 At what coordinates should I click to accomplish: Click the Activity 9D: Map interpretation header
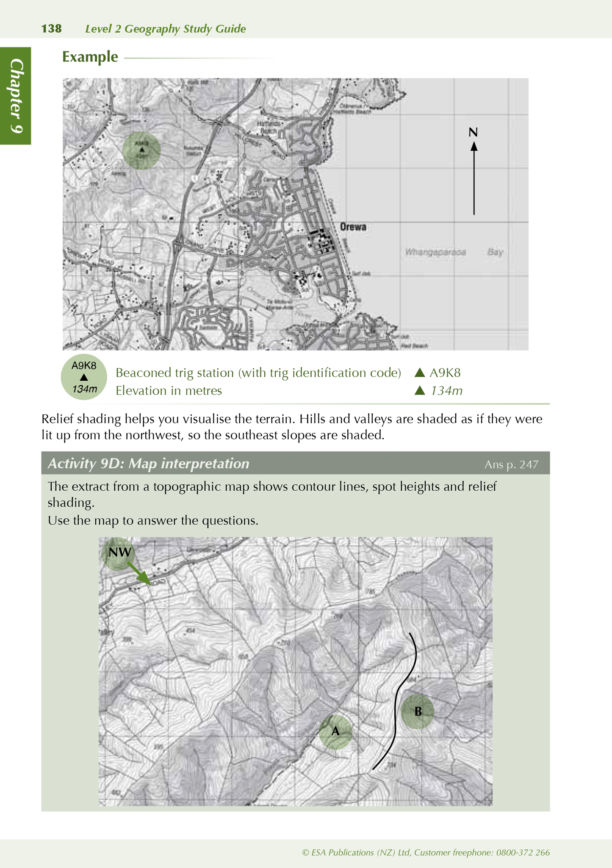tap(149, 464)
